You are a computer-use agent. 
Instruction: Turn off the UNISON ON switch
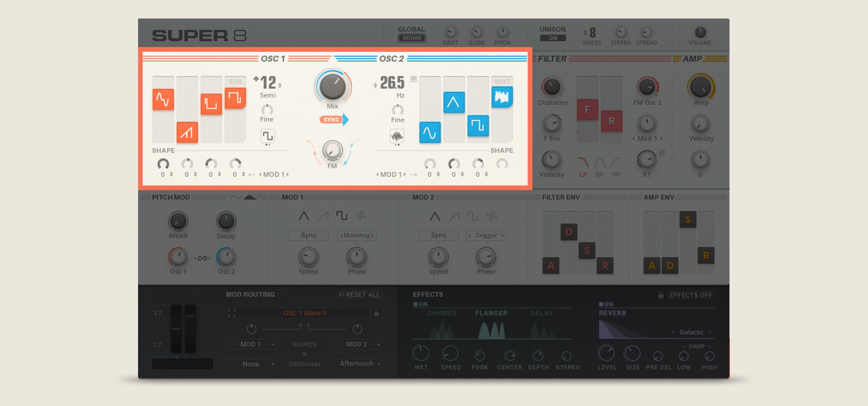pos(553,38)
